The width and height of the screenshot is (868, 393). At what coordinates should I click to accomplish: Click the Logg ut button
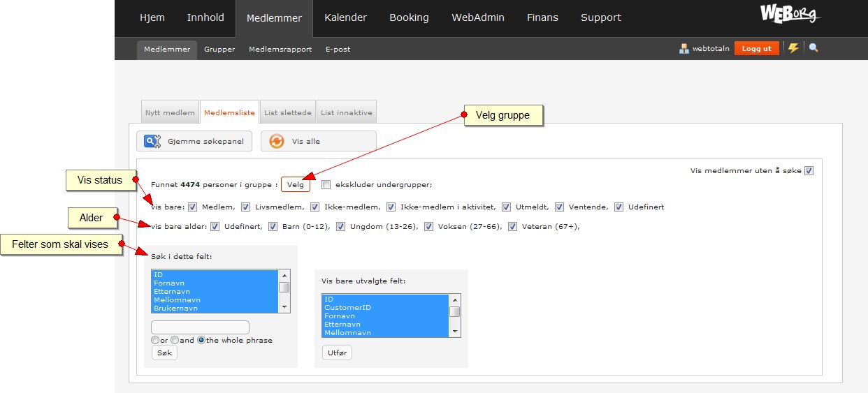(x=757, y=49)
